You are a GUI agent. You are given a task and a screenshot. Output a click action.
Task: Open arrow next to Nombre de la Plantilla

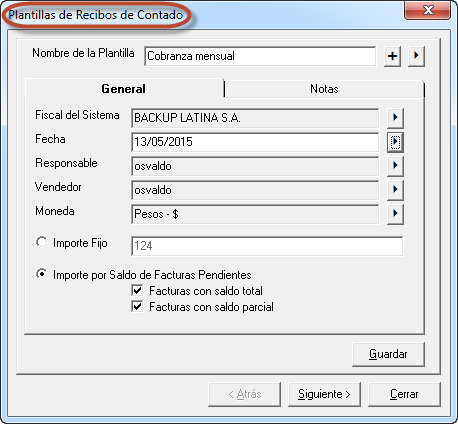pyautogui.click(x=416, y=56)
